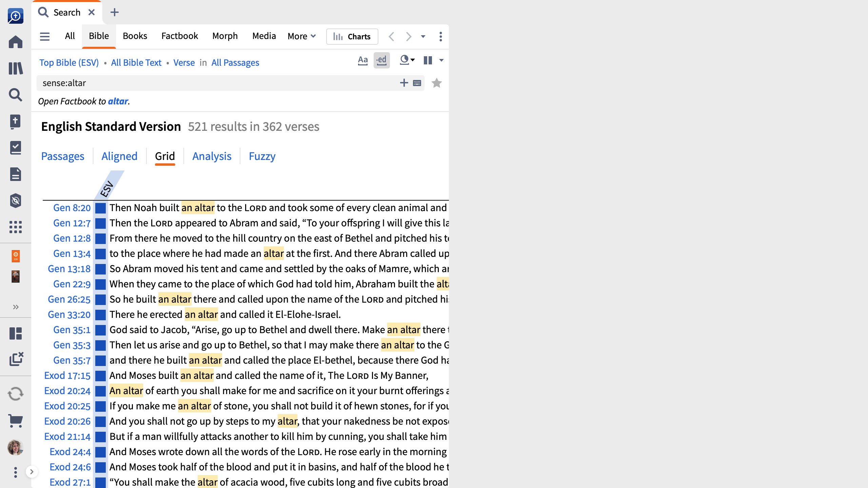Expand the More search types dropdown
Image resolution: width=868 pixels, height=488 pixels.
tap(302, 36)
